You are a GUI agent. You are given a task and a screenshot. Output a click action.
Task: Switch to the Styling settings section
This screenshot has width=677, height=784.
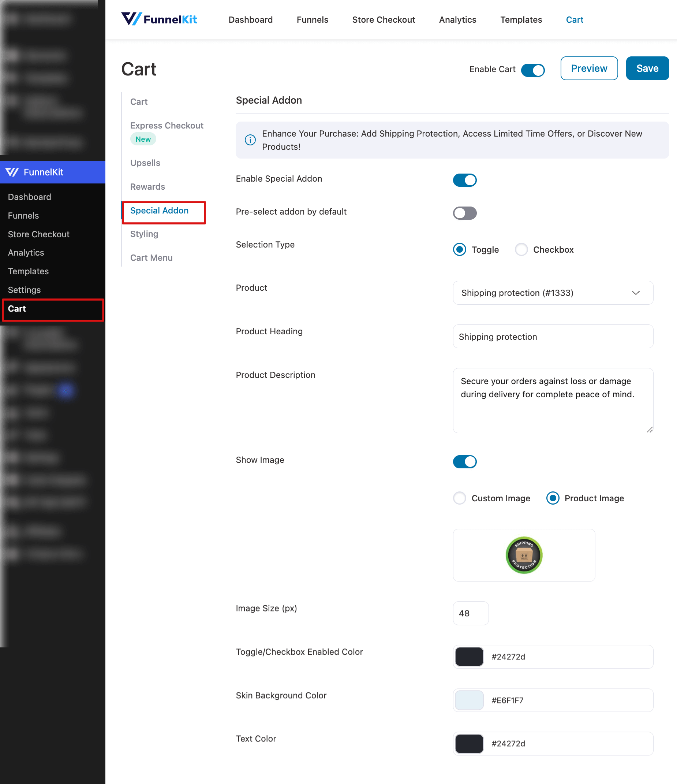pyautogui.click(x=144, y=234)
